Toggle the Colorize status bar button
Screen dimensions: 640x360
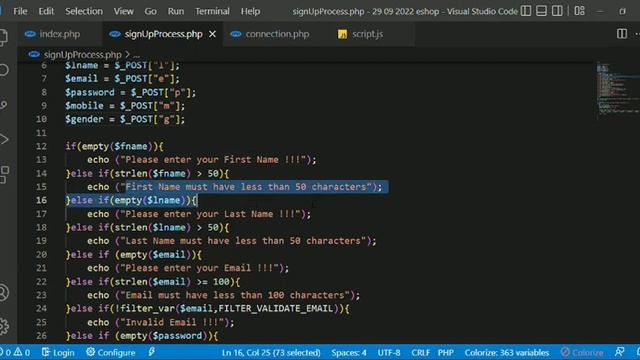click(x=582, y=352)
